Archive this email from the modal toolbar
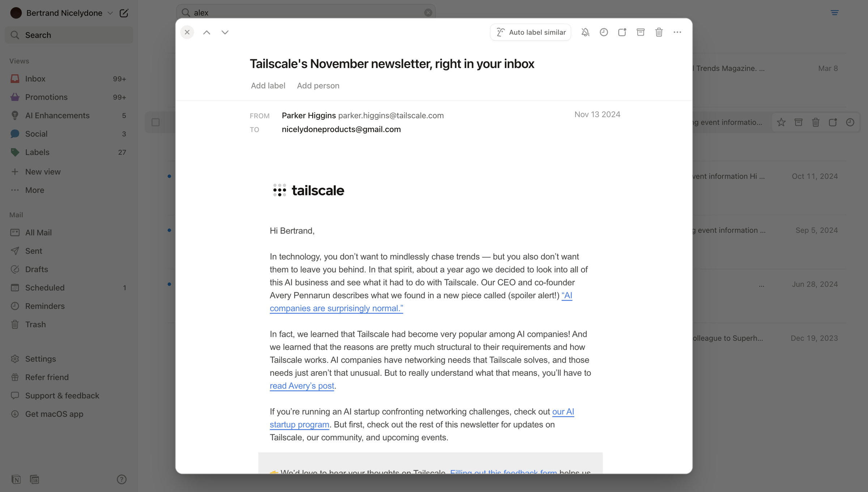 pyautogui.click(x=641, y=32)
